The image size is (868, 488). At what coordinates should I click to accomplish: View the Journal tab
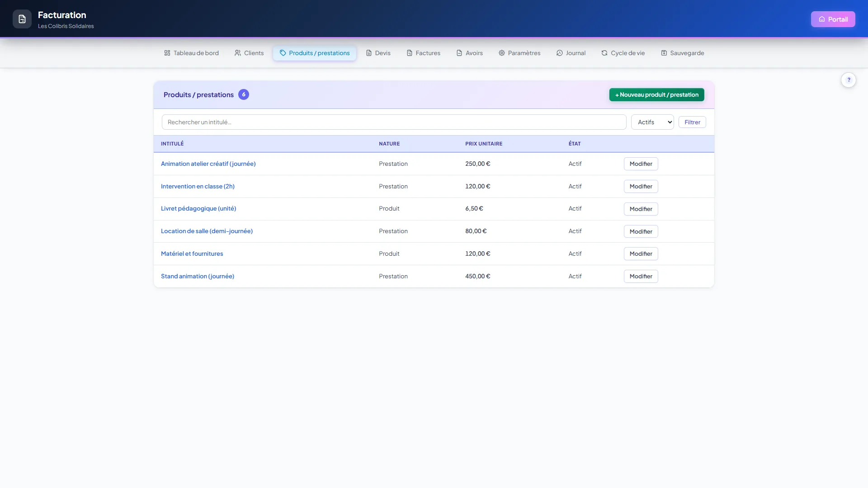tap(571, 53)
